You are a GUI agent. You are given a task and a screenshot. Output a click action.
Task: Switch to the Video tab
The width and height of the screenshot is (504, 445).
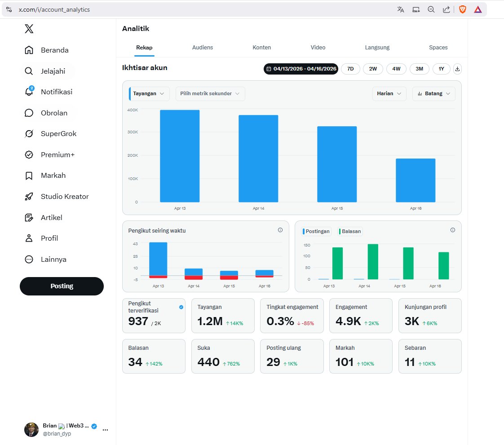[x=318, y=48]
